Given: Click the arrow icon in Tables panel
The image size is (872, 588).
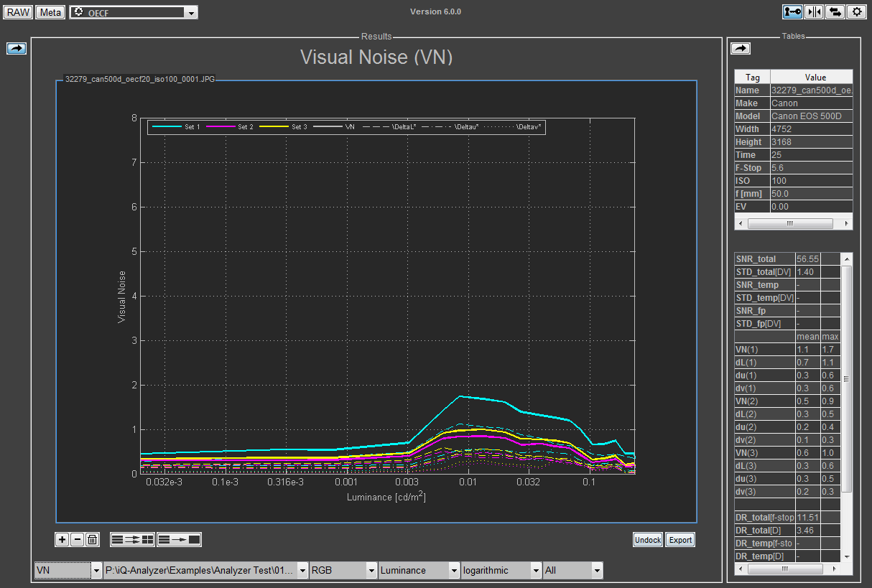Looking at the screenshot, I should (x=740, y=48).
